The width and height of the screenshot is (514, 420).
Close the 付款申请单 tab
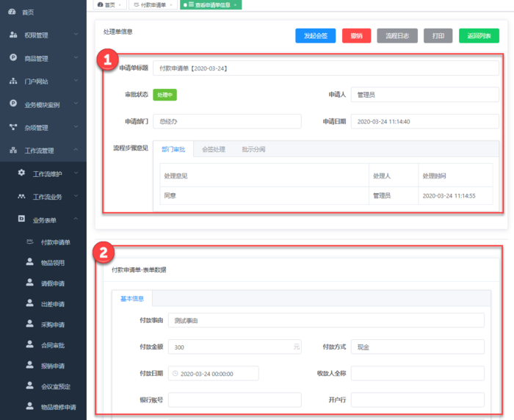[x=171, y=5]
